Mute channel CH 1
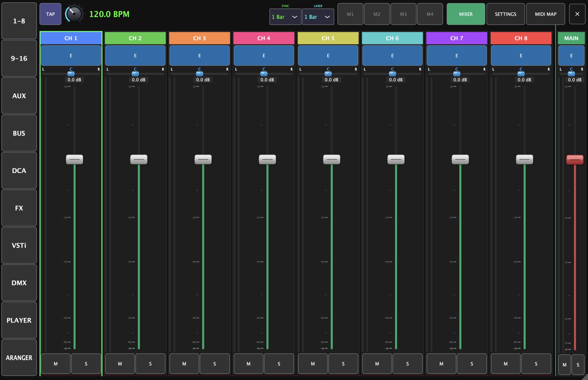This screenshot has width=588, height=380. coord(56,364)
